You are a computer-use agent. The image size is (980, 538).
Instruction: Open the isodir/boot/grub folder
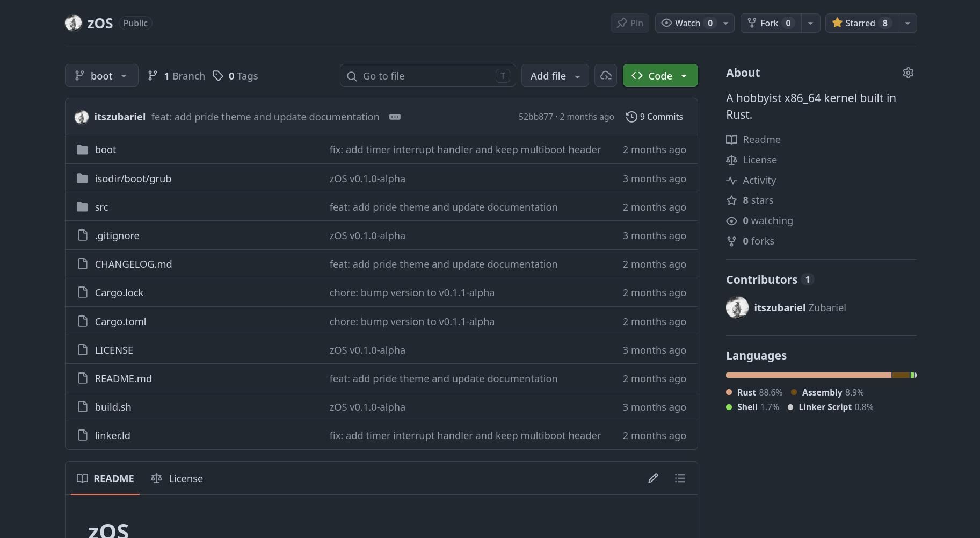point(133,178)
